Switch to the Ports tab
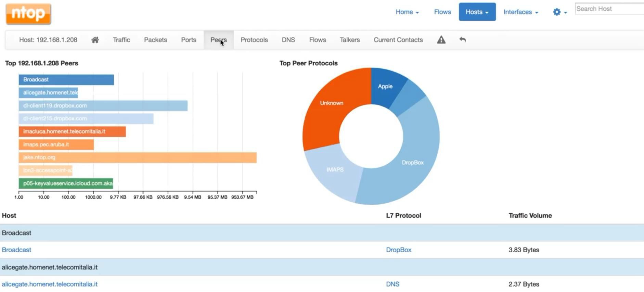Image resolution: width=644 pixels, height=292 pixels. (x=189, y=40)
